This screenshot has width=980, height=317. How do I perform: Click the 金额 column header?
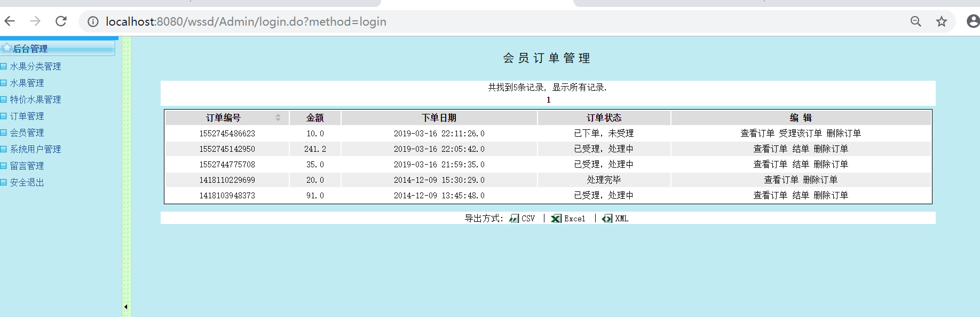tap(315, 118)
